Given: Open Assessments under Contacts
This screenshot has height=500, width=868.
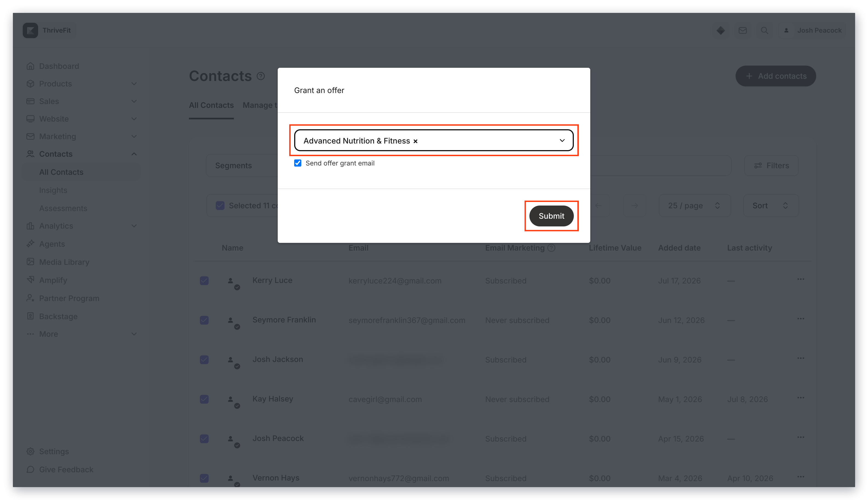Looking at the screenshot, I should (63, 208).
